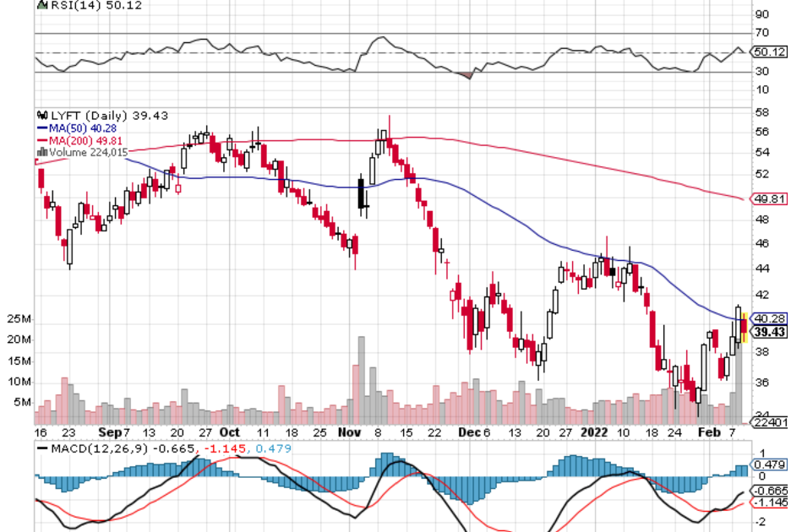Click the 0.479 MACD histogram value tag

point(767,464)
